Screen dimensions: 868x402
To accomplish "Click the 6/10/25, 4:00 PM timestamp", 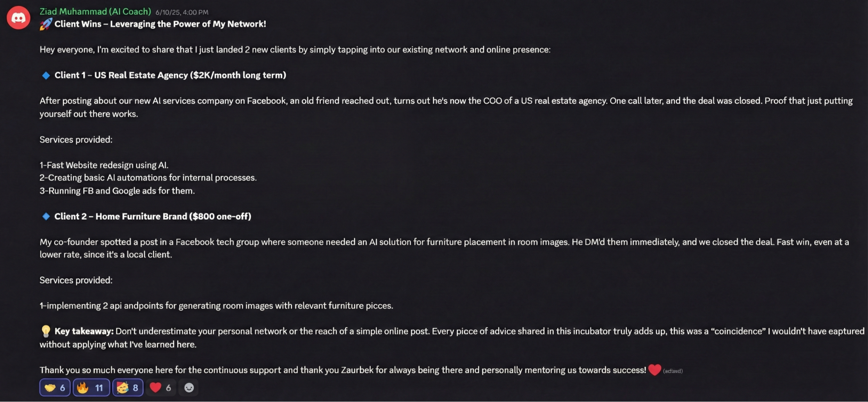I will (182, 12).
